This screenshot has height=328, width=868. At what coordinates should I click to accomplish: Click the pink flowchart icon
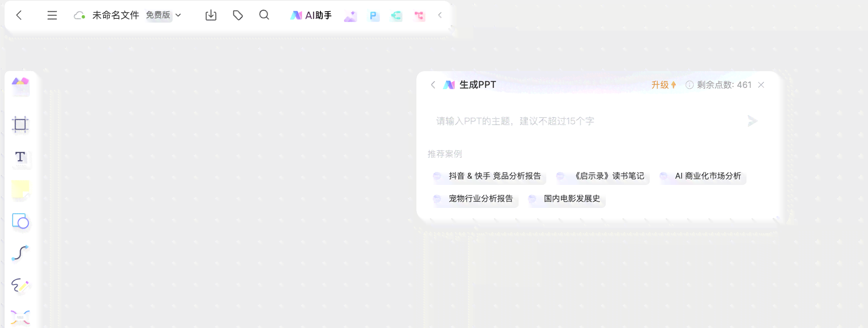(419, 16)
